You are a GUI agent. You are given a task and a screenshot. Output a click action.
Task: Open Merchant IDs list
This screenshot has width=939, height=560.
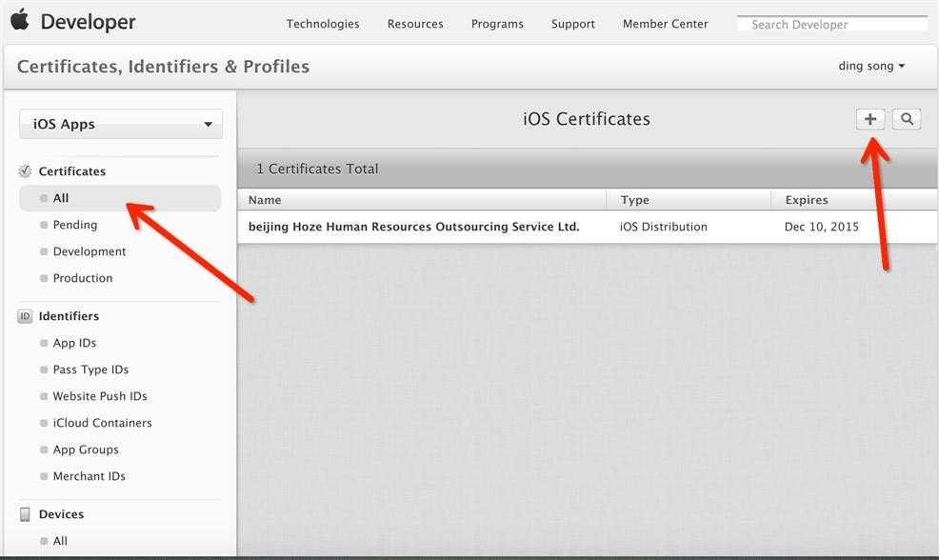click(x=90, y=476)
